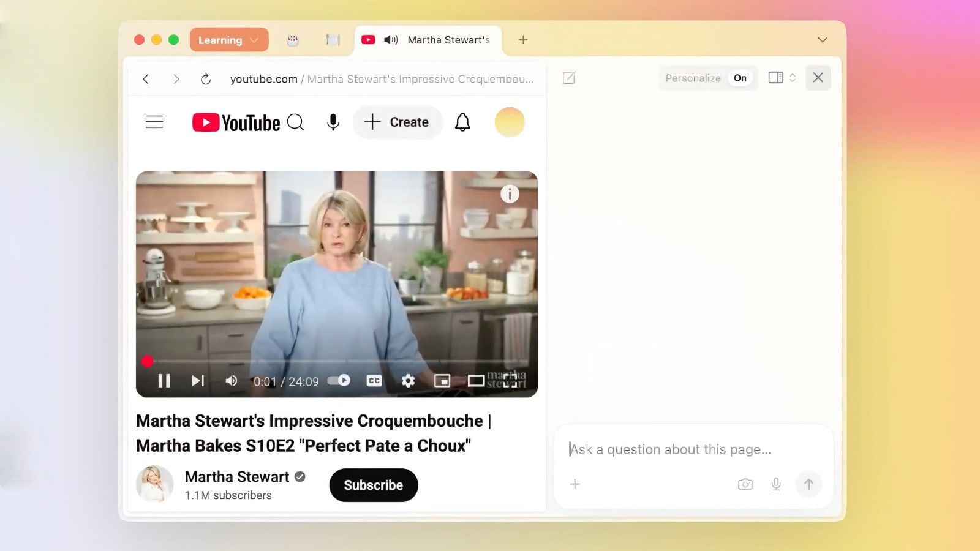Image resolution: width=980 pixels, height=551 pixels.
Task: Open video player settings gear
Action: [408, 381]
